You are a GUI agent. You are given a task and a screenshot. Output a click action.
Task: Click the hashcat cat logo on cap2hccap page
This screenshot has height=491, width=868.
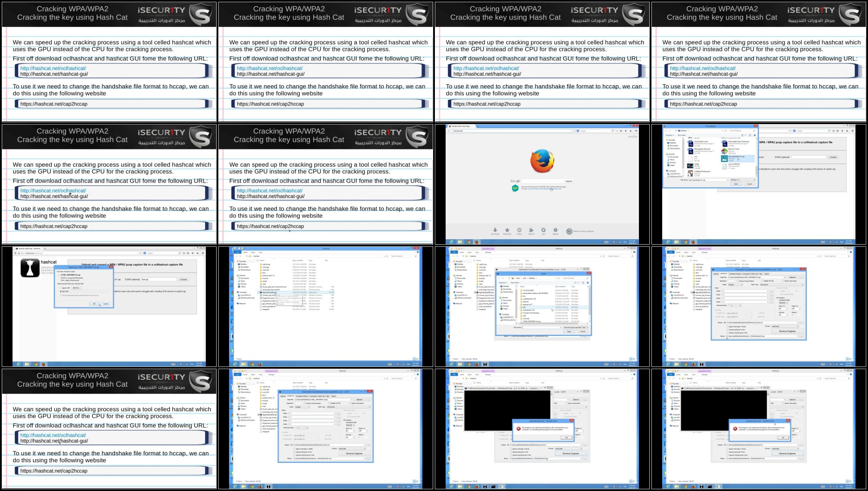30,268
